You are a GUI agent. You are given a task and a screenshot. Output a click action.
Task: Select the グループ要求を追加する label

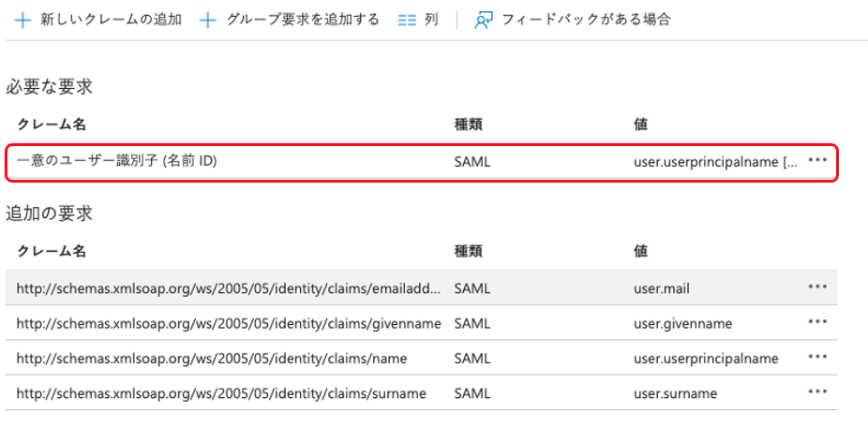pos(302,20)
